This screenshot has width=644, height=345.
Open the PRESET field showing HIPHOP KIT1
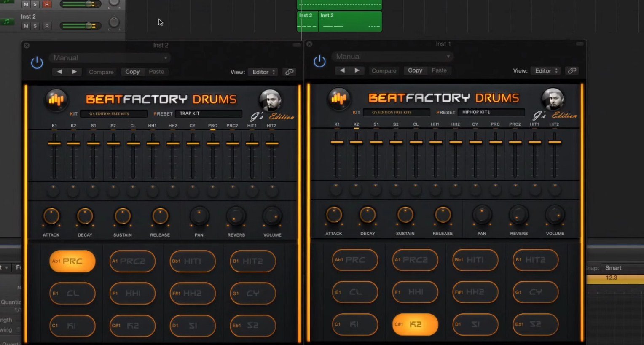coord(491,112)
